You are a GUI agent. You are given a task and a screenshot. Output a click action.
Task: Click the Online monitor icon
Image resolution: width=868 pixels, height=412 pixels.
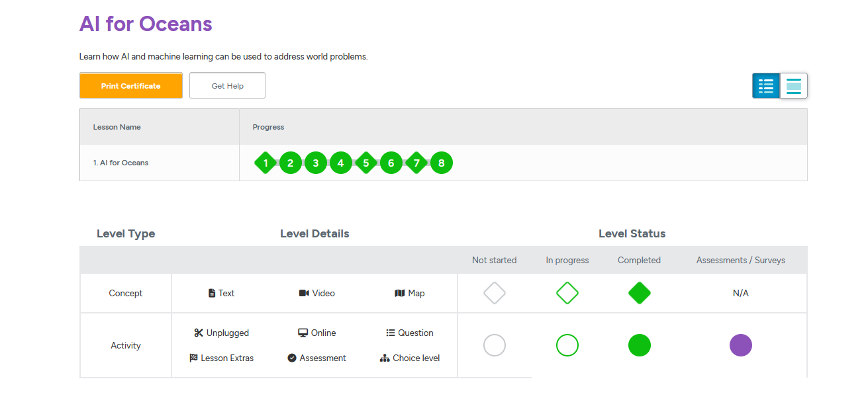[x=303, y=333]
